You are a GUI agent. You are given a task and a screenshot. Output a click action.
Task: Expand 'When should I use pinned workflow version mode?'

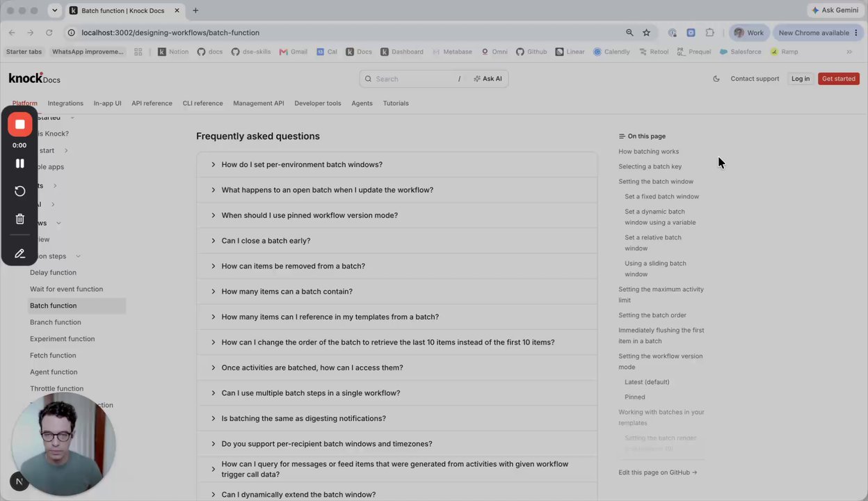(x=397, y=216)
